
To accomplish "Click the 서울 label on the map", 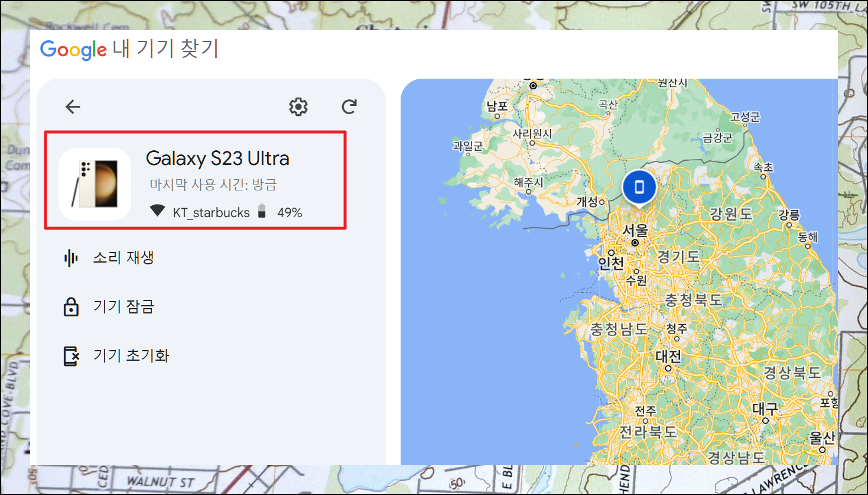I will [635, 230].
